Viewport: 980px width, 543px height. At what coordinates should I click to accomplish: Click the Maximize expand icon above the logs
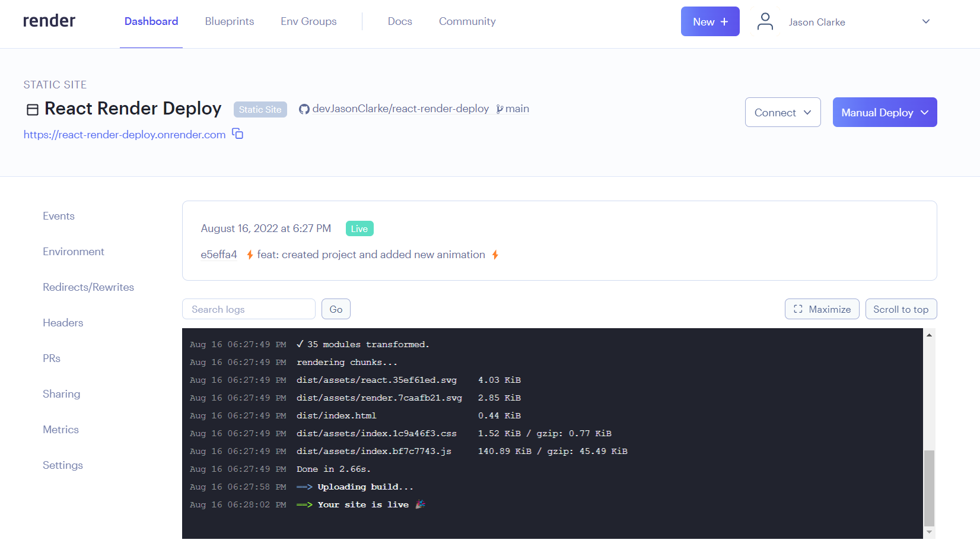[x=798, y=309]
